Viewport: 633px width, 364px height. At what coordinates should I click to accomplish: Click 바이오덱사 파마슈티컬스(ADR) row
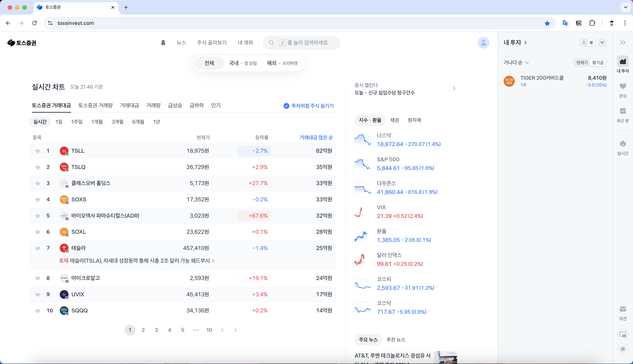182,216
